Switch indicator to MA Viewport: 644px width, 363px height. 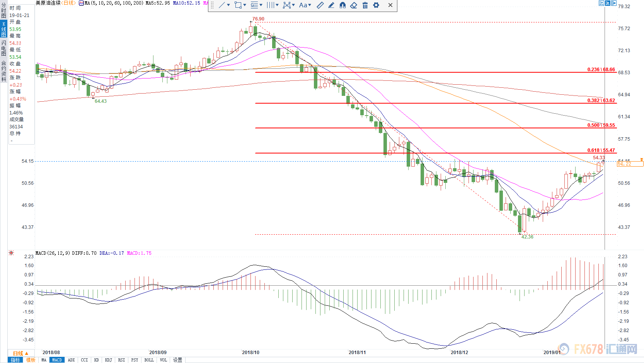coord(44,360)
